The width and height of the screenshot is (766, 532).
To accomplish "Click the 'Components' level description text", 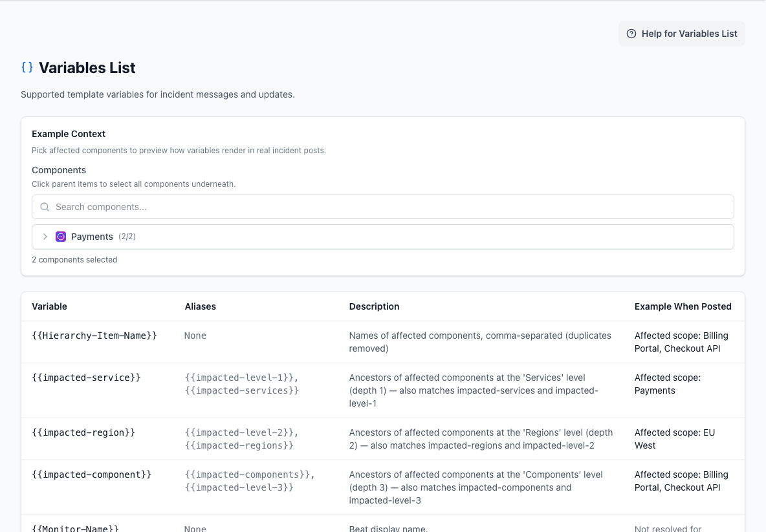I will (x=476, y=487).
